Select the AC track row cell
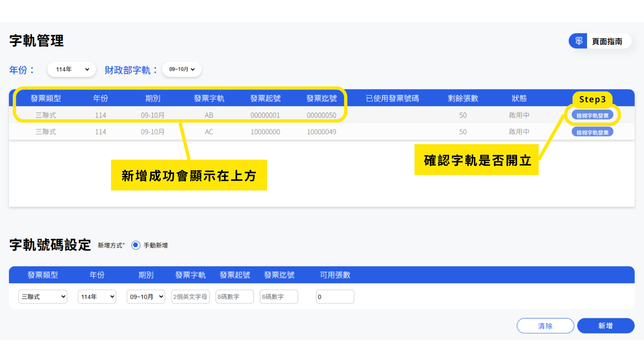Viewport: 644px width, 362px height. click(209, 132)
